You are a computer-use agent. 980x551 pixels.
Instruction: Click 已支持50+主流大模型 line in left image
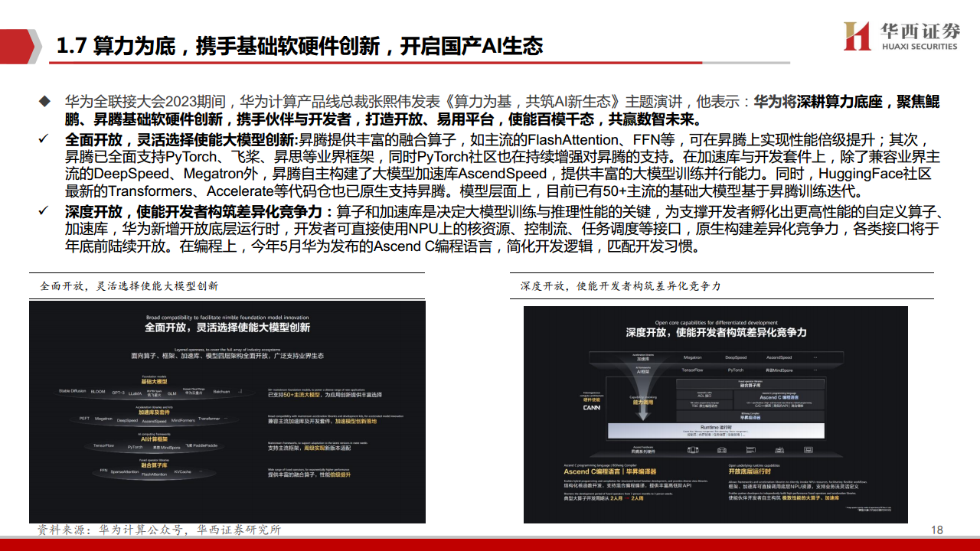coord(325,395)
